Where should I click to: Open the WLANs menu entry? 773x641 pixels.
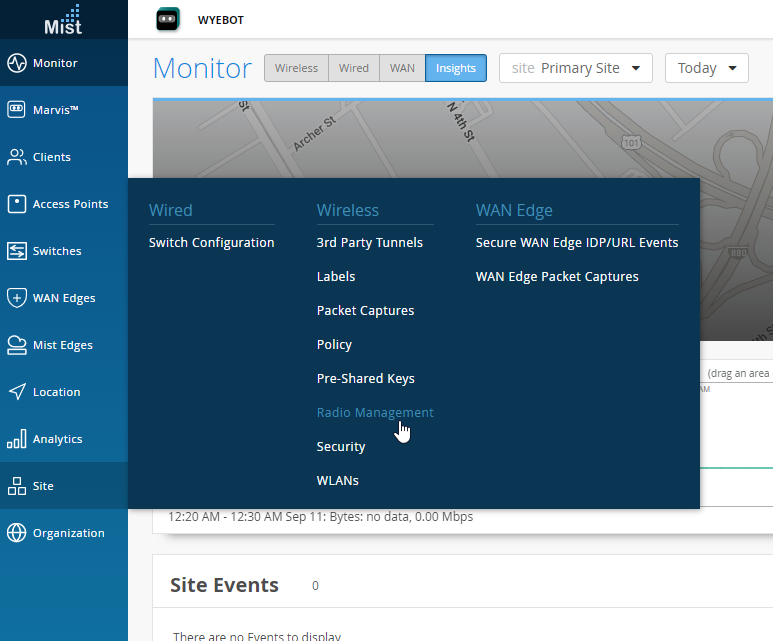337,481
